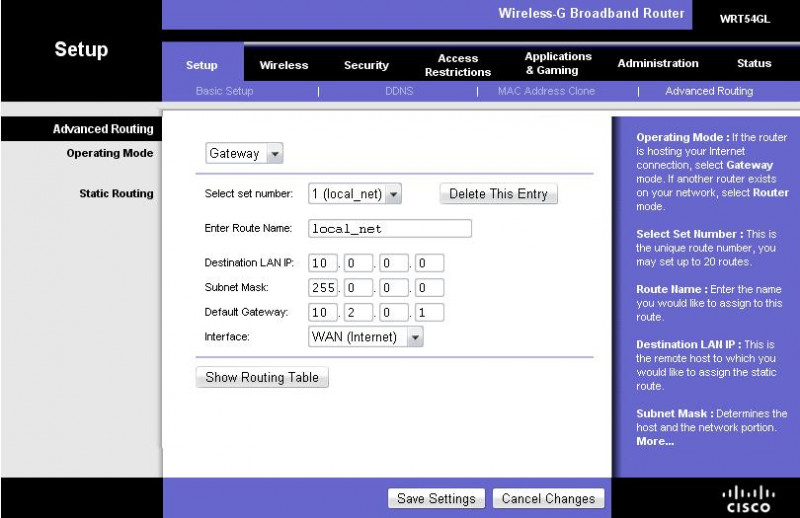800x518 pixels.
Task: Click 'Operating Mode :' help heading
Action: pos(683,137)
